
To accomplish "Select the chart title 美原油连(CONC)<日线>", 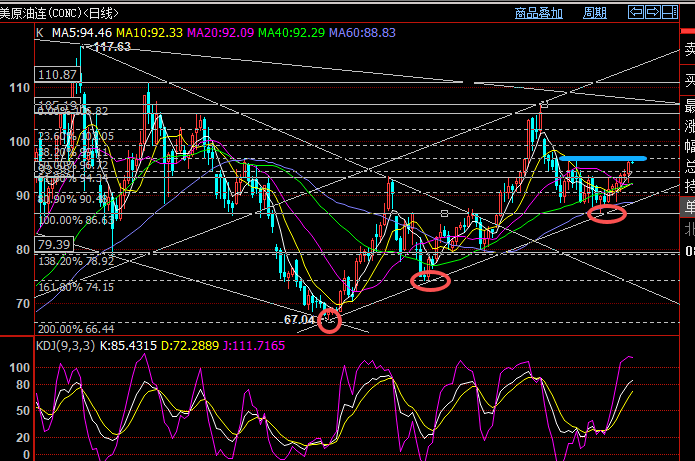I will point(59,13).
